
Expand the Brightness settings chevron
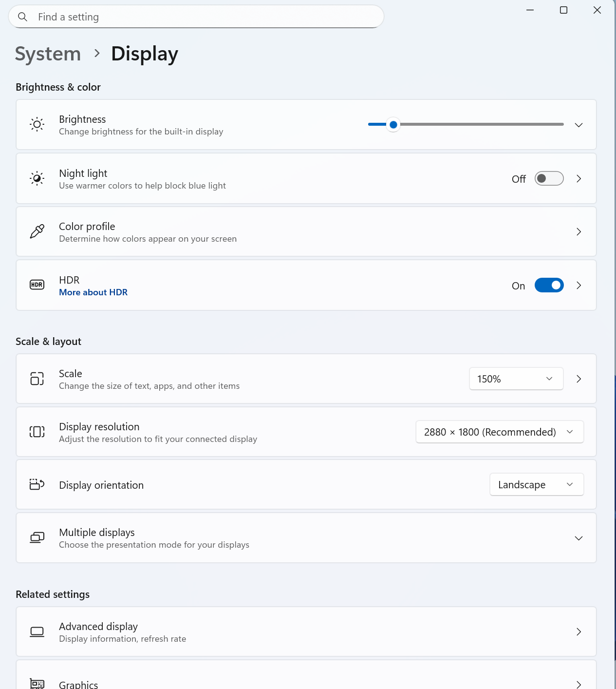click(579, 124)
